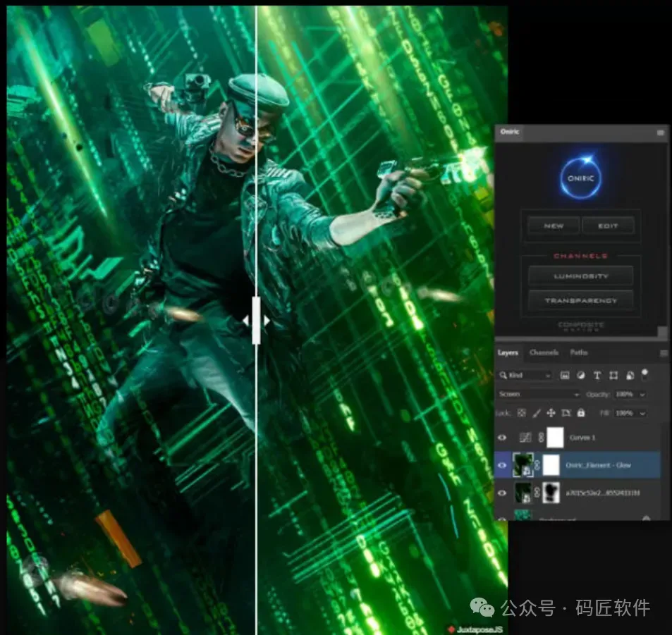Viewport: 672px width, 635px height.
Task: Hide the third image layer with black mask
Action: click(502, 493)
